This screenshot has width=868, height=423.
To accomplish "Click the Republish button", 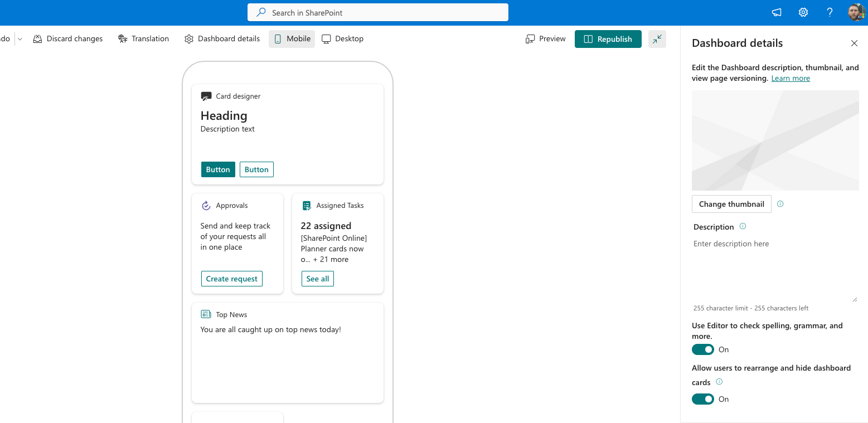I will (608, 39).
